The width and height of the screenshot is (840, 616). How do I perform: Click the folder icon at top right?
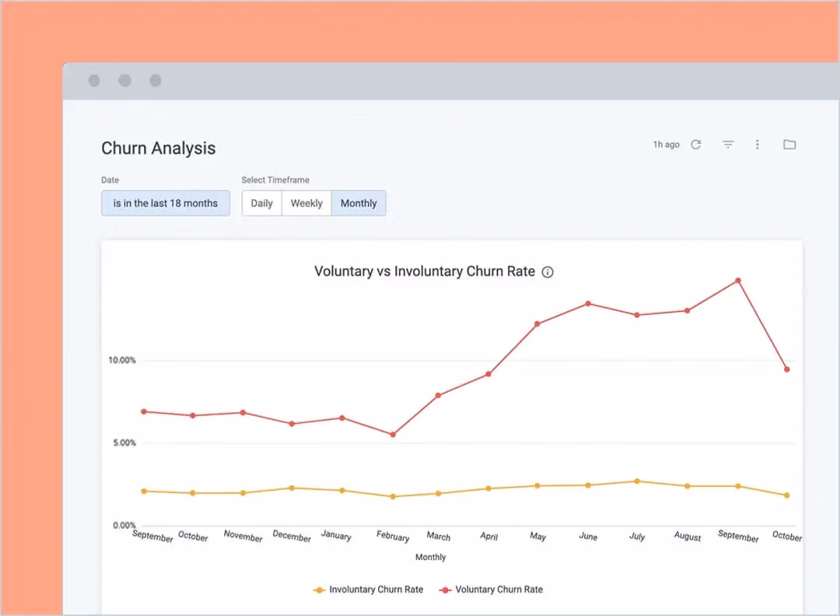(789, 145)
